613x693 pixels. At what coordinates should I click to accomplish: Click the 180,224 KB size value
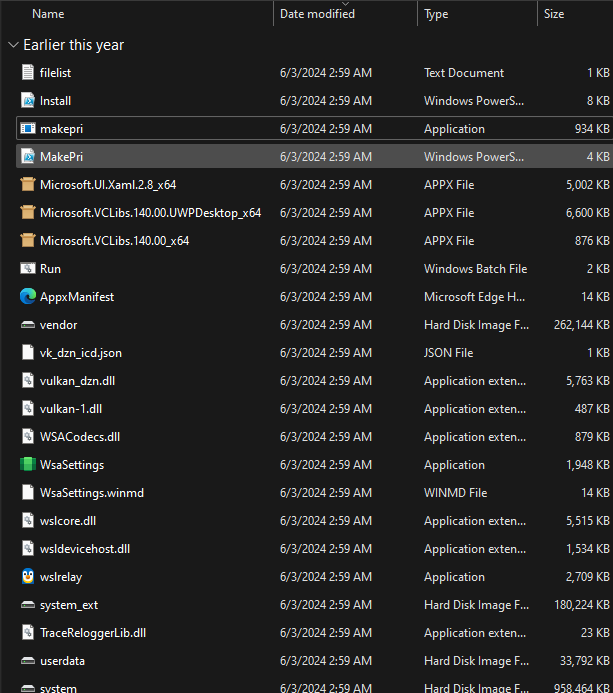[582, 605]
